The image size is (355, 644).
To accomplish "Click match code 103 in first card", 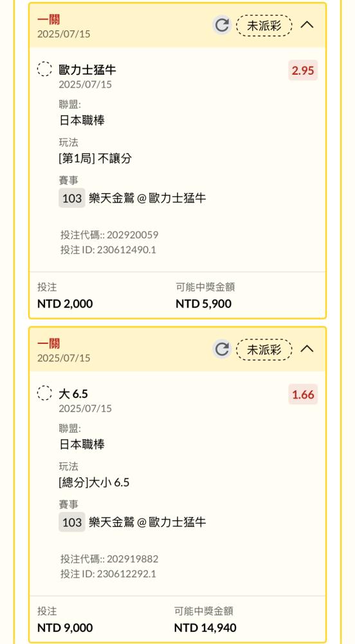I will coord(72,198).
